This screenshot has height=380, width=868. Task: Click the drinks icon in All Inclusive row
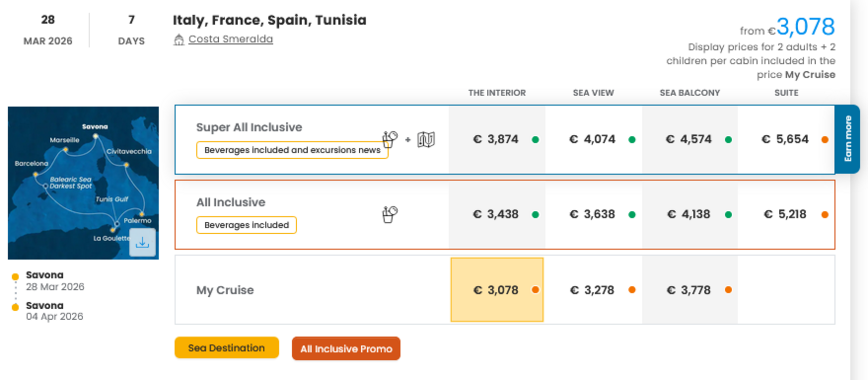point(390,215)
